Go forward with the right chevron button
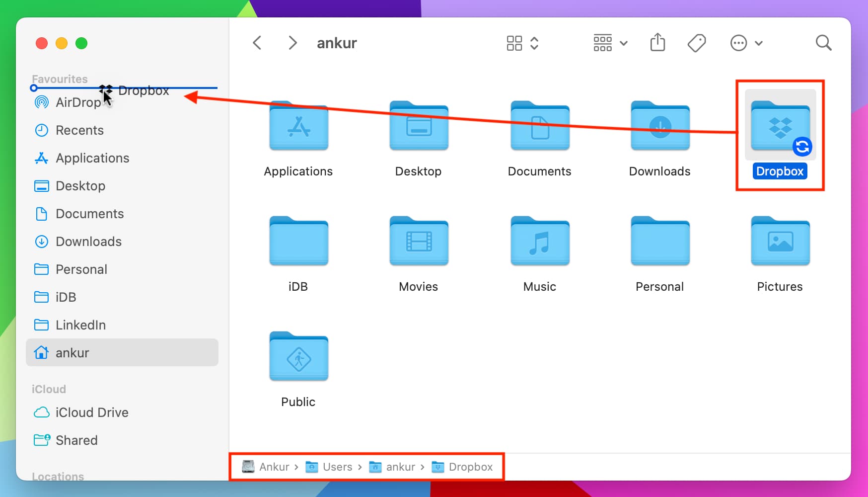This screenshot has width=868, height=497. point(293,43)
